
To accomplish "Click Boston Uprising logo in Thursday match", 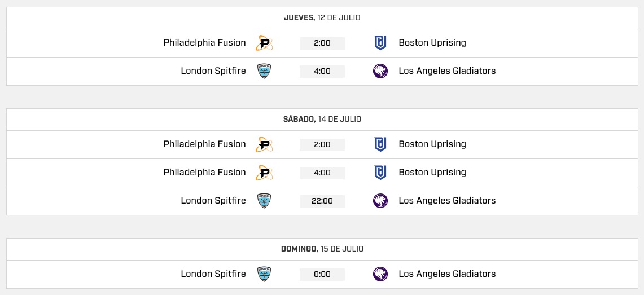I will [x=380, y=43].
